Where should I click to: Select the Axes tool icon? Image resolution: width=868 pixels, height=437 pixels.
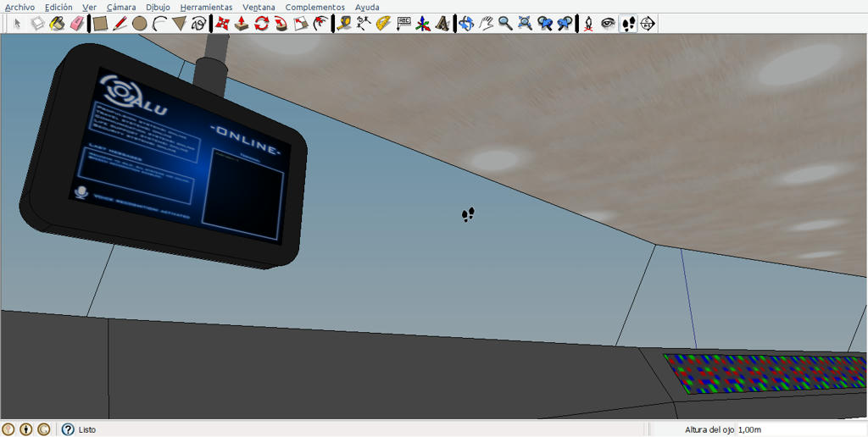(422, 23)
